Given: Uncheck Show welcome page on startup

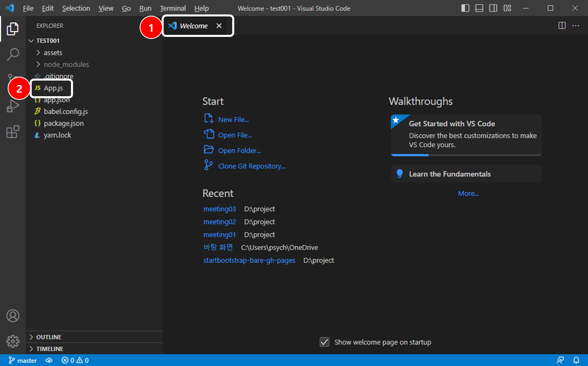Looking at the screenshot, I should (324, 342).
